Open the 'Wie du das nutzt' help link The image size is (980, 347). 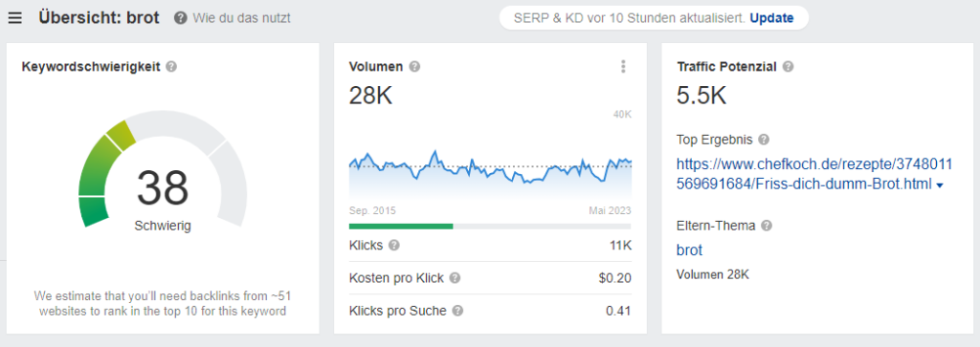(x=241, y=18)
